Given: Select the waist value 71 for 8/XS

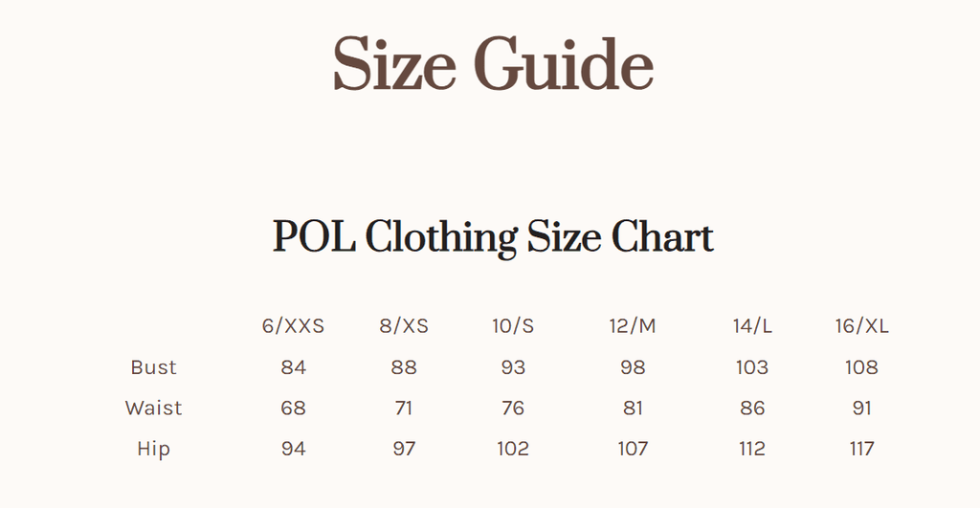Looking at the screenshot, I should [404, 409].
